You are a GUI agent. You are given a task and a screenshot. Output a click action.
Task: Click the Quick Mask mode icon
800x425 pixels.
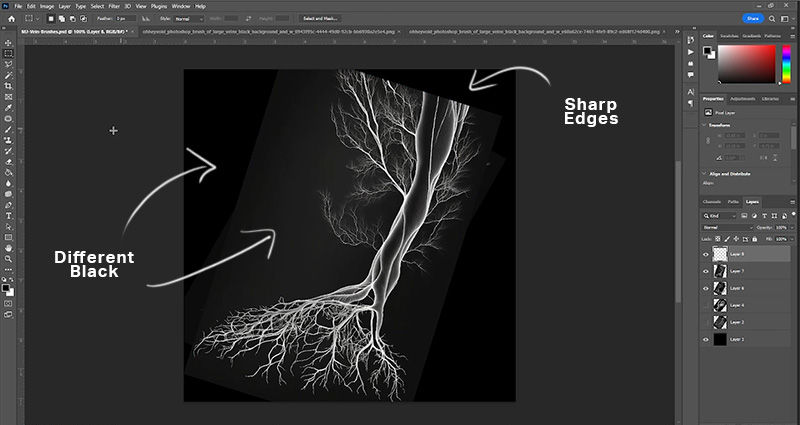pos(8,304)
